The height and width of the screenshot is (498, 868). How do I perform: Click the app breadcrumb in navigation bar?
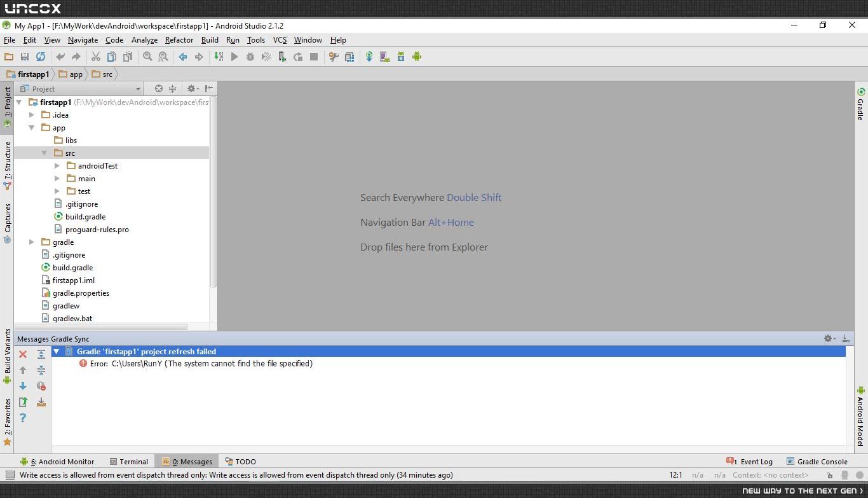point(71,74)
